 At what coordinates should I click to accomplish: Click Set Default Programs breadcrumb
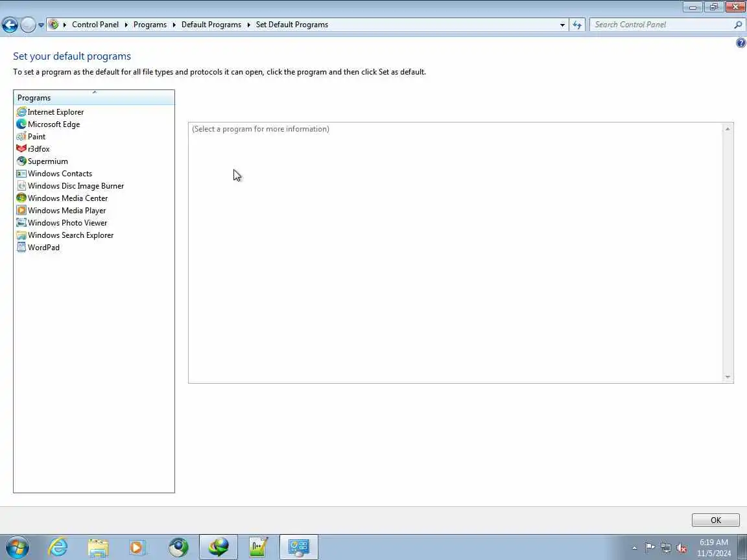point(292,25)
